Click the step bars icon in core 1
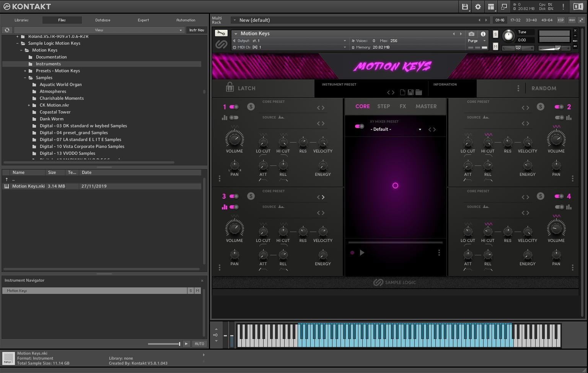588x373 pixels. pos(224,118)
